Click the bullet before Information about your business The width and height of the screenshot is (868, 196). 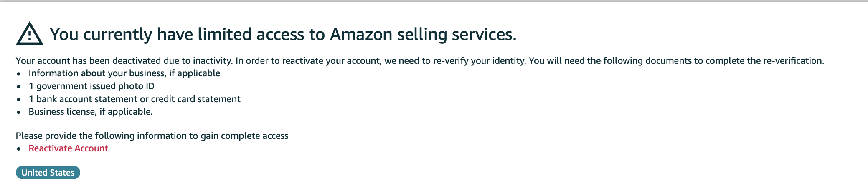click(19, 74)
